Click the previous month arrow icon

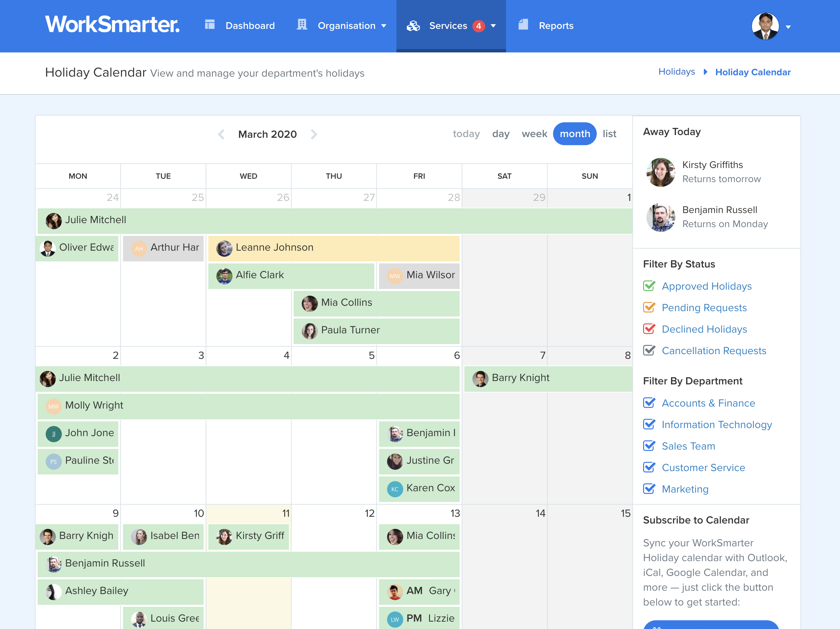(220, 134)
